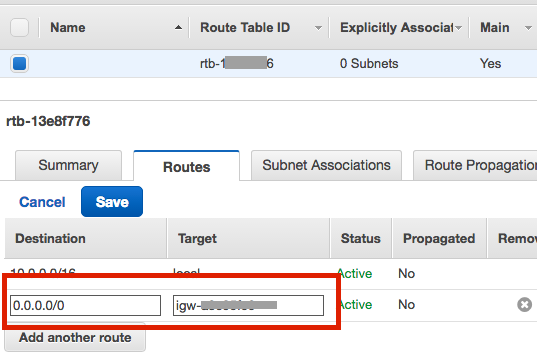This screenshot has width=537, height=363.
Task: Open the Route Propagation tab
Action: click(x=476, y=165)
